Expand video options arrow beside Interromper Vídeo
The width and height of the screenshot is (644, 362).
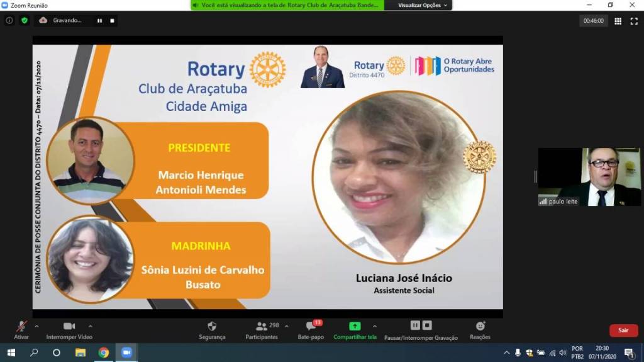click(x=91, y=326)
